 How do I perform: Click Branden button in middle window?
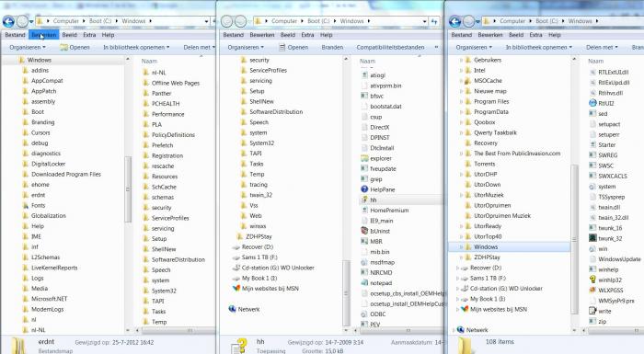click(x=332, y=47)
